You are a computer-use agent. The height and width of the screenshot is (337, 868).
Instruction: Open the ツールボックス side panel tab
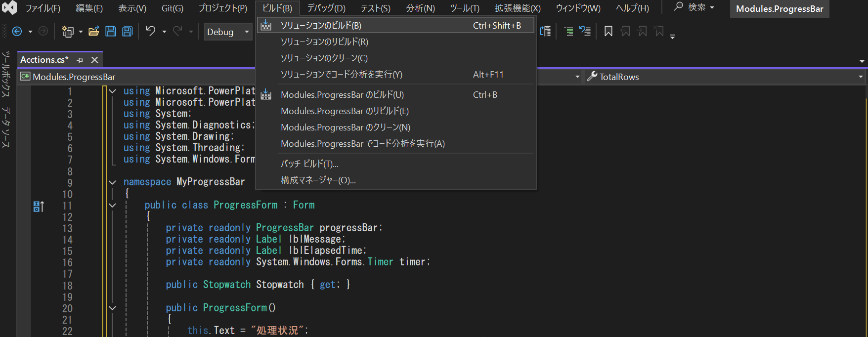5,74
